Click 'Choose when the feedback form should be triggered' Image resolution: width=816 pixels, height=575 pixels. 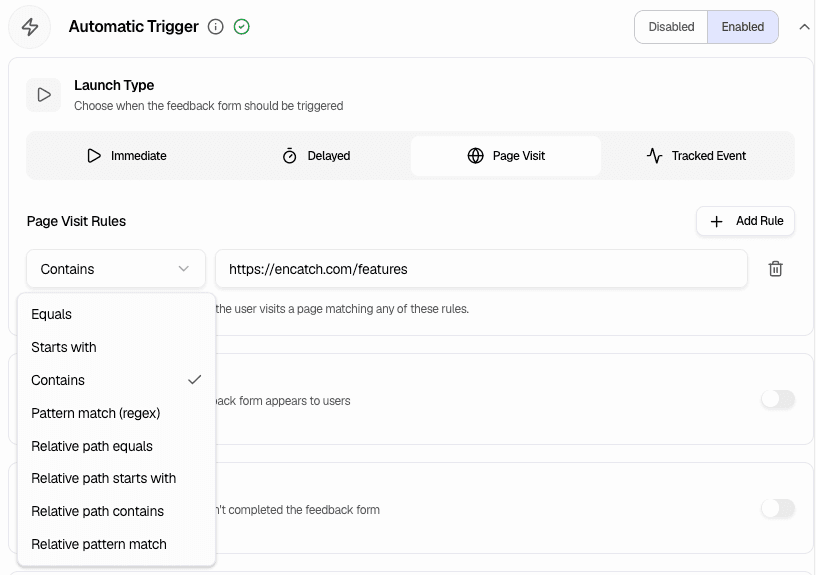[x=209, y=106]
